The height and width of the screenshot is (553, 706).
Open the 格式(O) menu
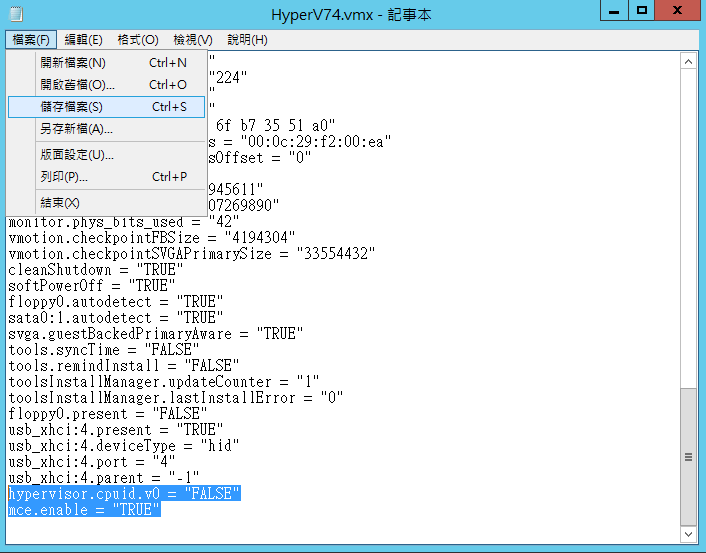coord(137,40)
